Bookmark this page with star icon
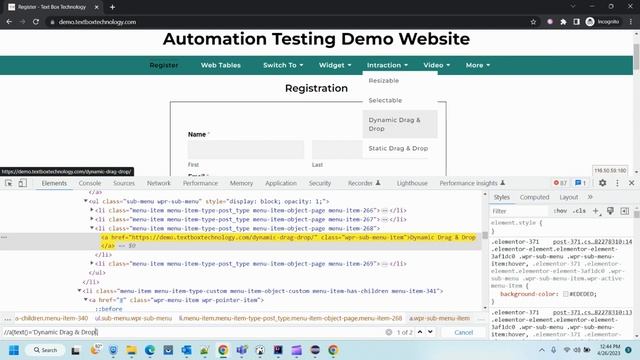Viewport: 640px width, 360px height. [533, 22]
